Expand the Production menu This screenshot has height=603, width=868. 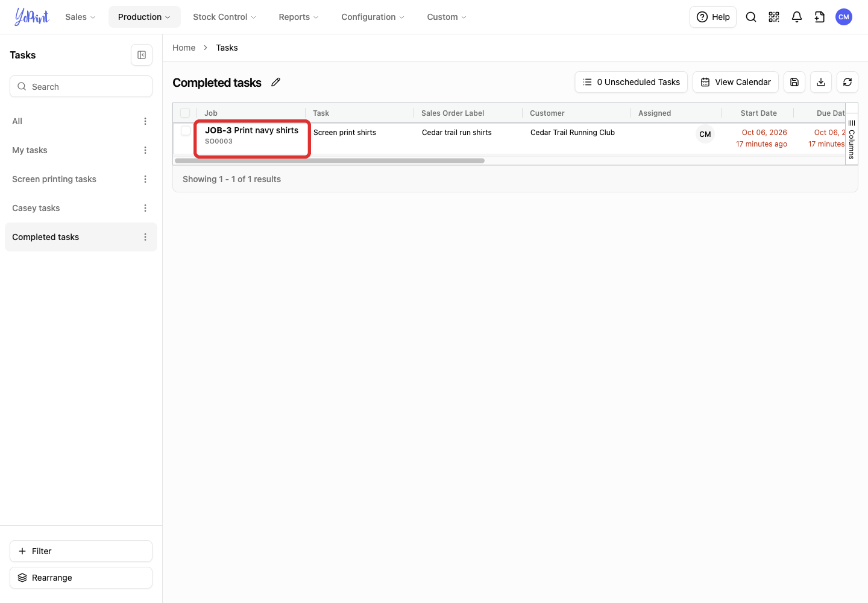[x=145, y=17]
